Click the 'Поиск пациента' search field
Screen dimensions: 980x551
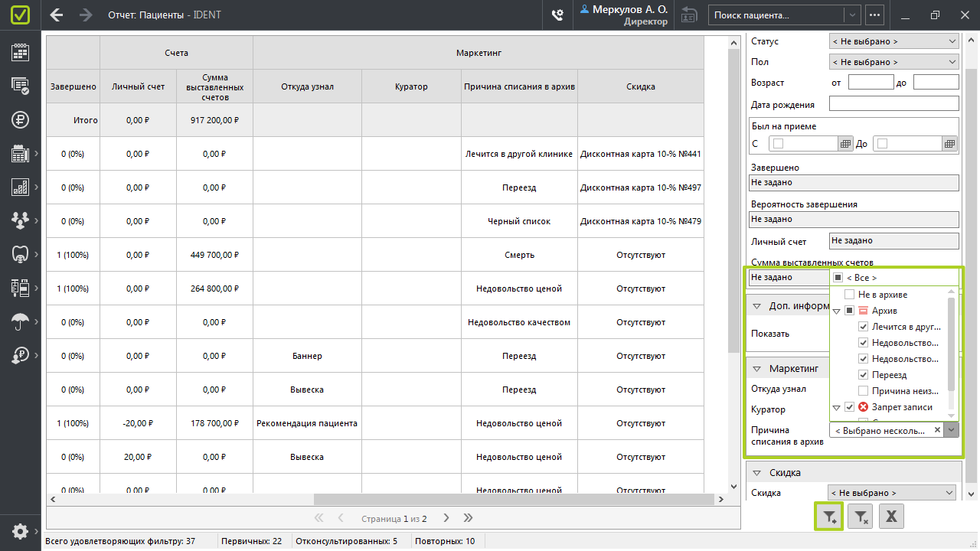point(776,15)
